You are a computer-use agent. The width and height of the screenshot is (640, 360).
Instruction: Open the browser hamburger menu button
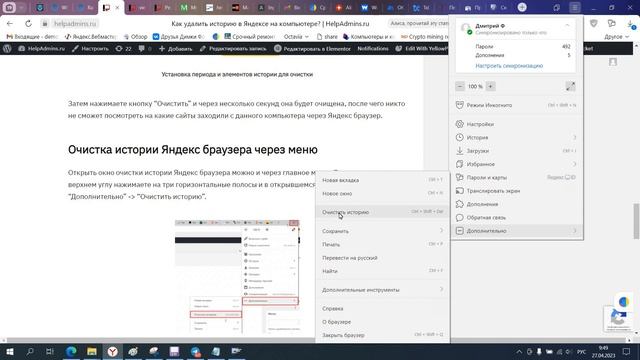click(575, 7)
